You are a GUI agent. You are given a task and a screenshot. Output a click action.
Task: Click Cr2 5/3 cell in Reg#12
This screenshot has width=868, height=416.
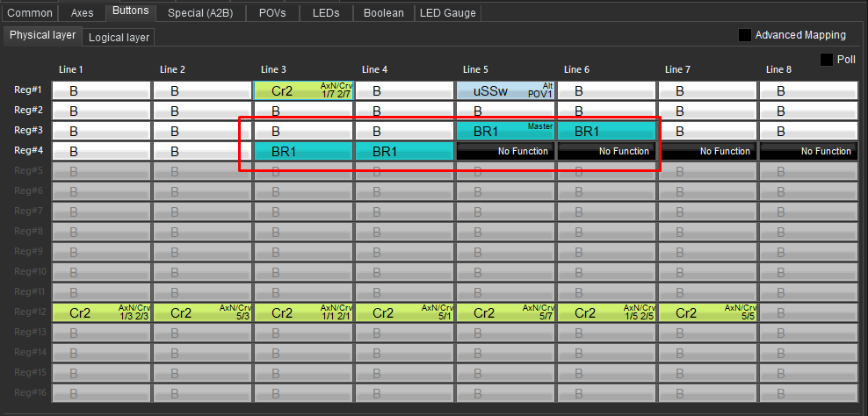pyautogui.click(x=203, y=312)
